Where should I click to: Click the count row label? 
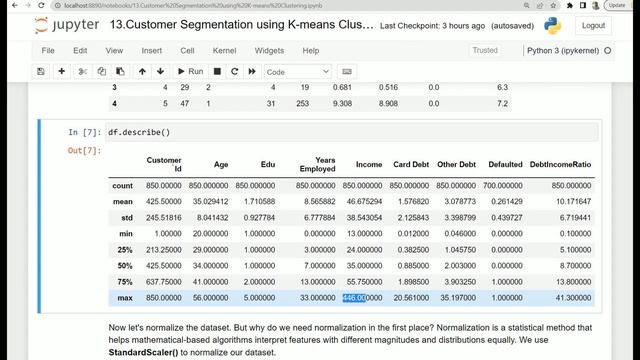tap(122, 186)
